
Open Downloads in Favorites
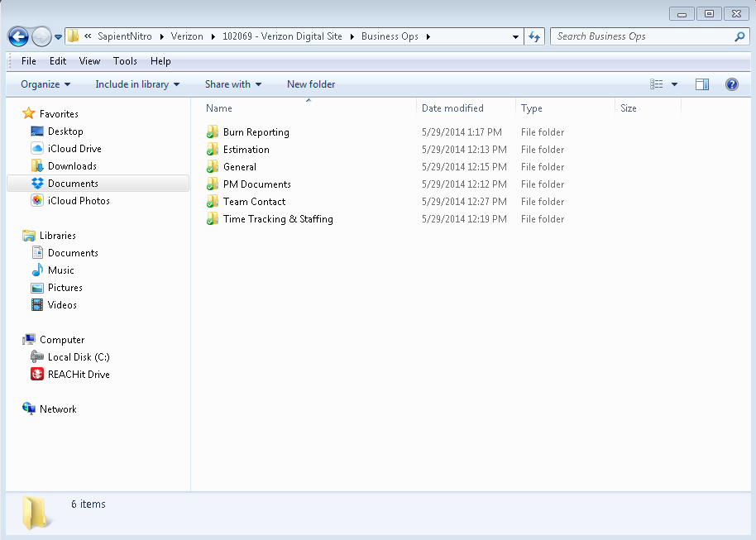point(72,166)
